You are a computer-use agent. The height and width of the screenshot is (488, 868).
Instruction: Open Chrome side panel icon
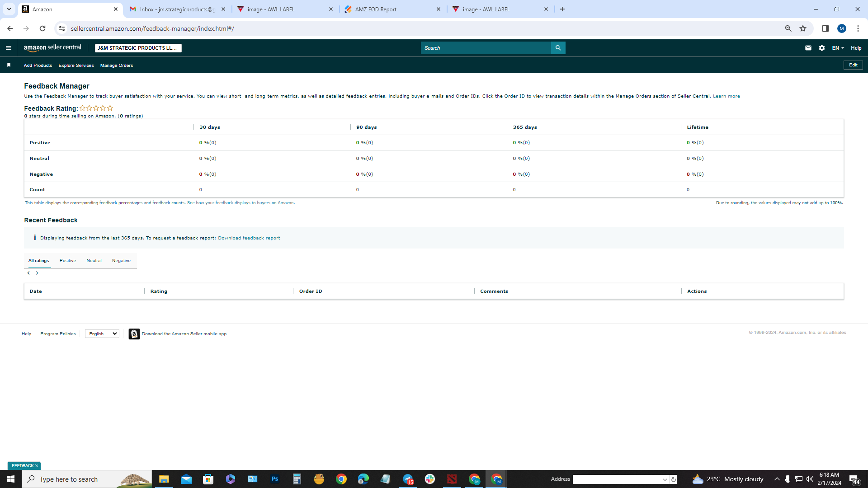[826, 28]
